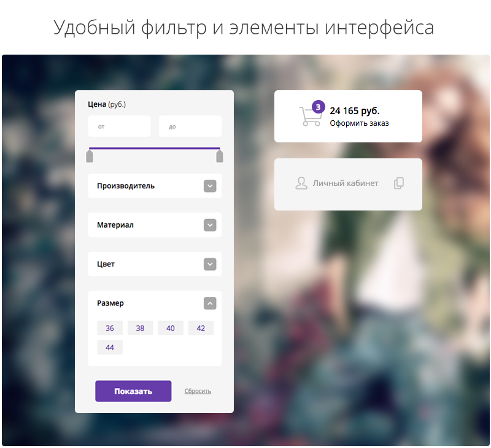491x448 pixels.
Task: Click the Показать button
Action: tap(133, 392)
